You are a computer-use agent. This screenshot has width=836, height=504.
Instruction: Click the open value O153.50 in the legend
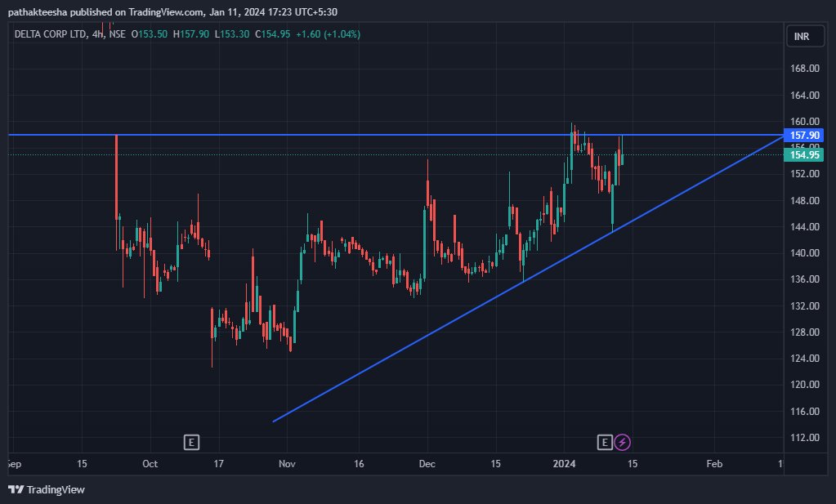150,34
